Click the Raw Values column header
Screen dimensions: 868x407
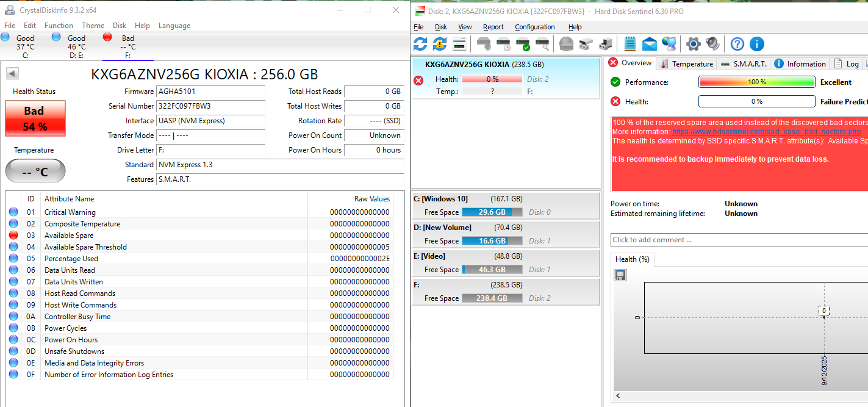[x=350, y=199]
